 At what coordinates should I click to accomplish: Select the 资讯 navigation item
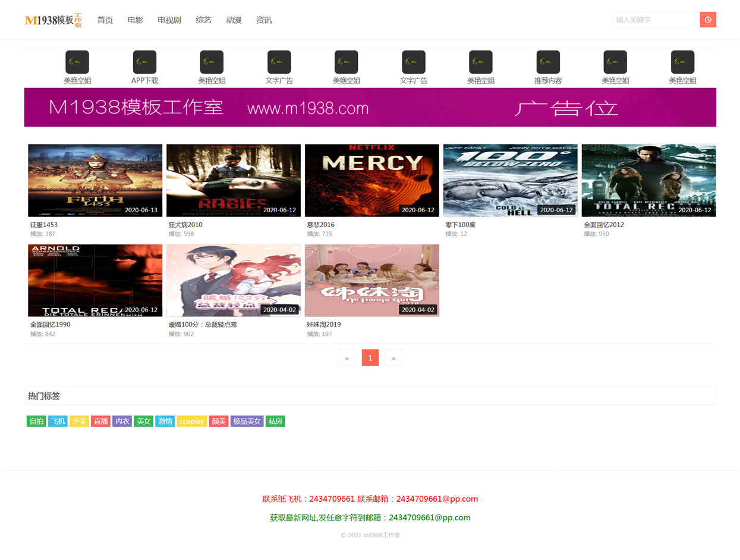pyautogui.click(x=264, y=20)
